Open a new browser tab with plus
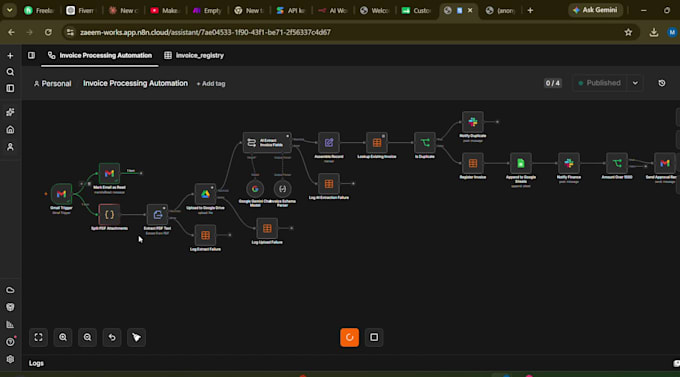This screenshot has width=680, height=377. click(x=530, y=10)
